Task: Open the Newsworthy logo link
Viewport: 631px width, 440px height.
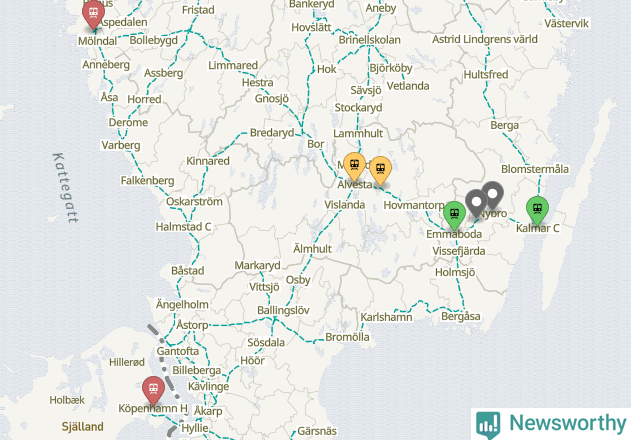Action: [x=551, y=424]
